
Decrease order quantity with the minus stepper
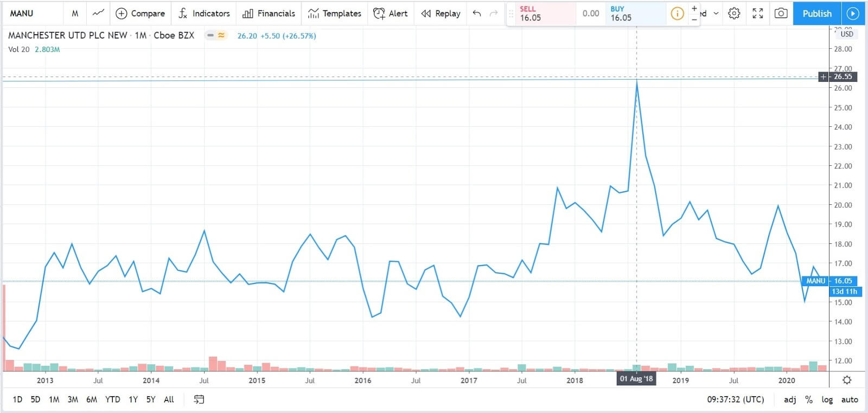[x=694, y=19]
